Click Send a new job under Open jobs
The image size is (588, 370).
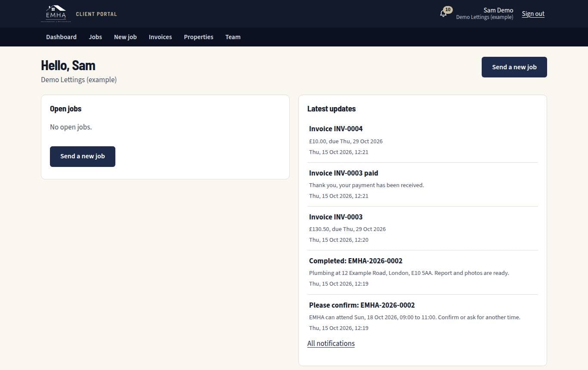click(x=83, y=156)
